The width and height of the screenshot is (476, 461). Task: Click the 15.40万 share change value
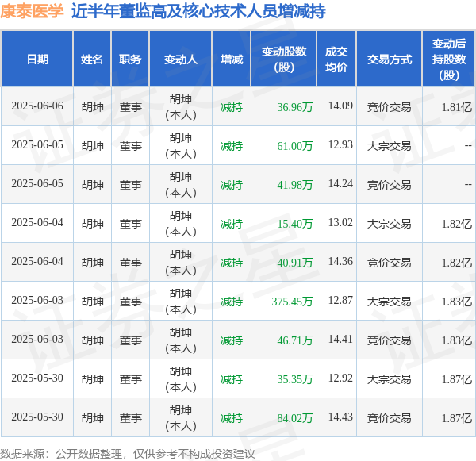pos(295,224)
